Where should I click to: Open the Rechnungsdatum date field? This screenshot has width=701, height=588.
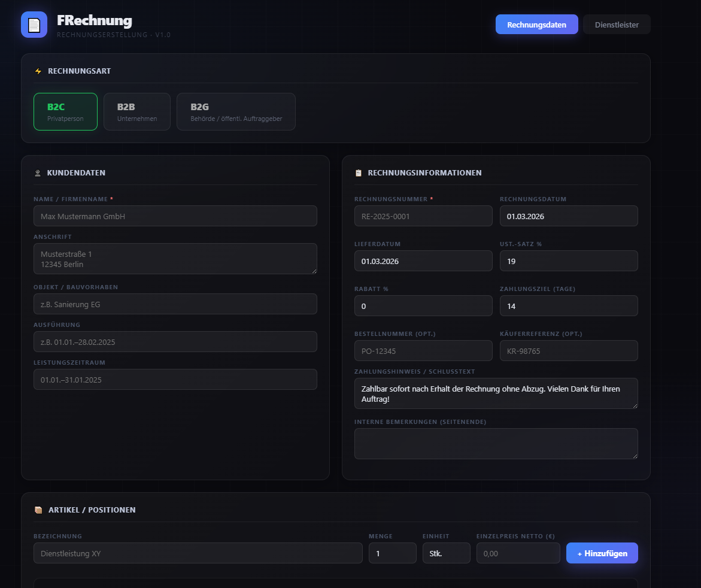[568, 216]
